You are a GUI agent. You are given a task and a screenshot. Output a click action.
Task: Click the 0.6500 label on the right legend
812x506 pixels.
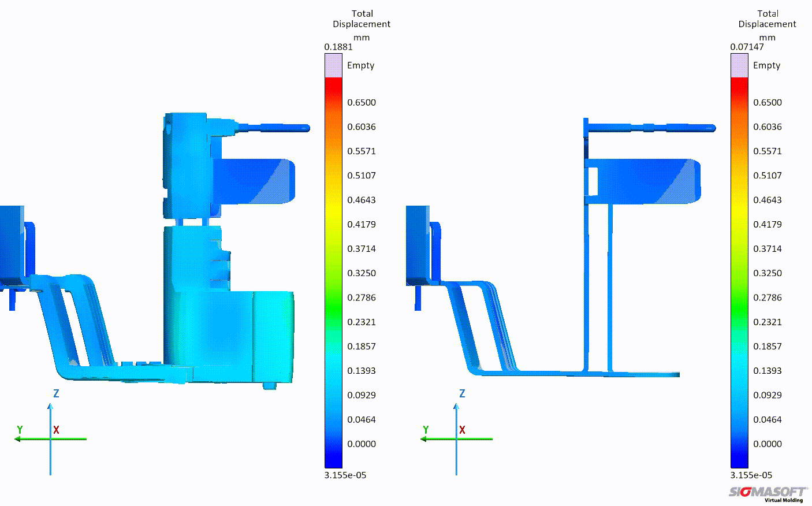[x=768, y=102]
